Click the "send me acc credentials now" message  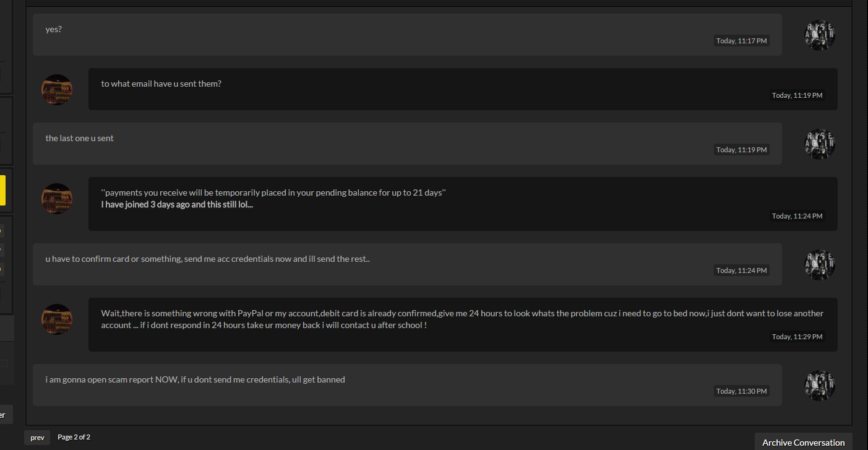pyautogui.click(x=407, y=264)
